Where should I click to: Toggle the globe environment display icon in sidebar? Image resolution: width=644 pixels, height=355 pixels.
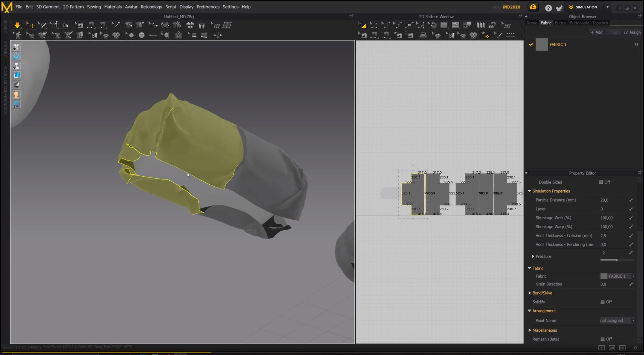pyautogui.click(x=16, y=104)
